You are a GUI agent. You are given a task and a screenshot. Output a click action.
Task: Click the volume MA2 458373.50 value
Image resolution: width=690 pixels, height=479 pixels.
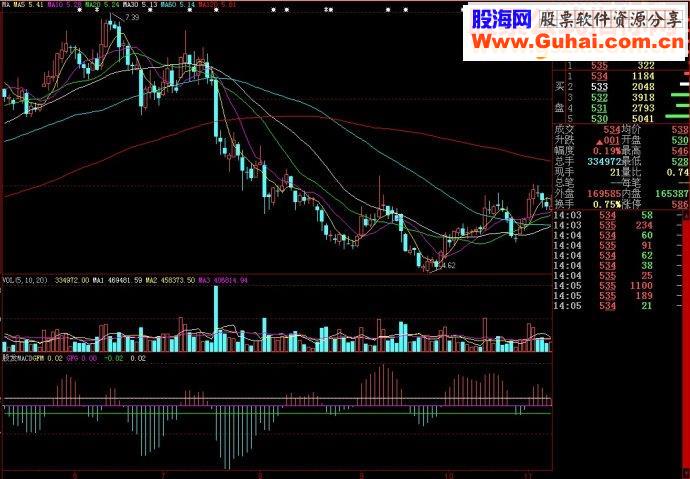(x=170, y=280)
